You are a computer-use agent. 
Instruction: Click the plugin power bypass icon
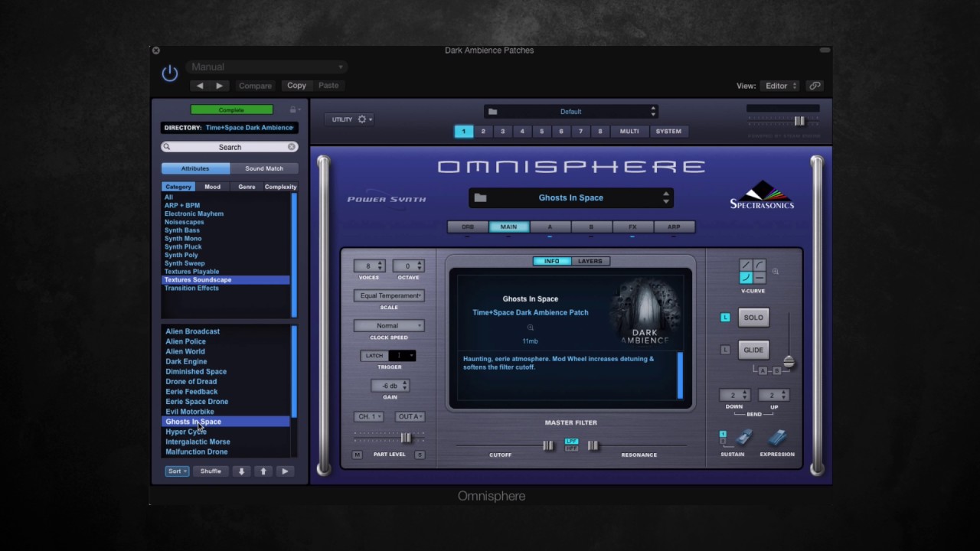click(x=170, y=73)
